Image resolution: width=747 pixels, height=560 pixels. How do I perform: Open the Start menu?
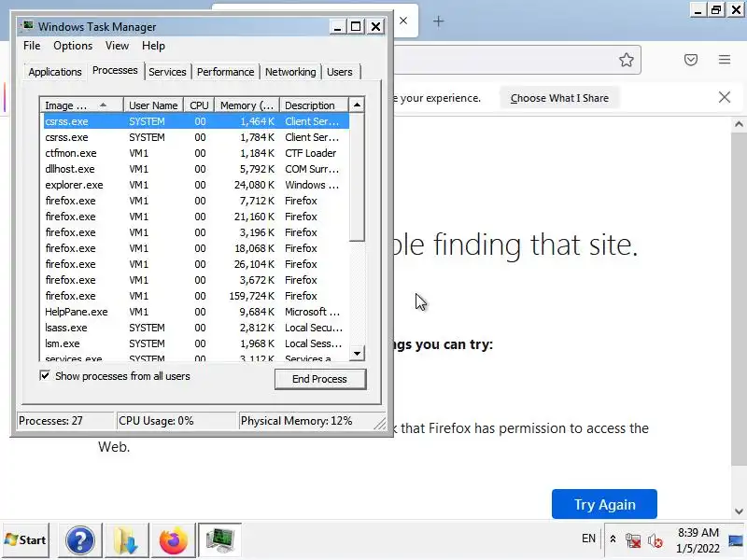(x=26, y=540)
